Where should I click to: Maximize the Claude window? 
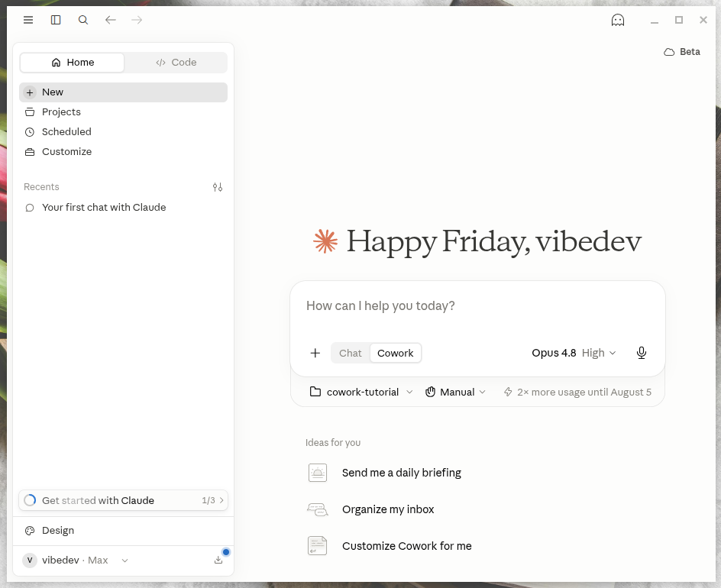[679, 20]
